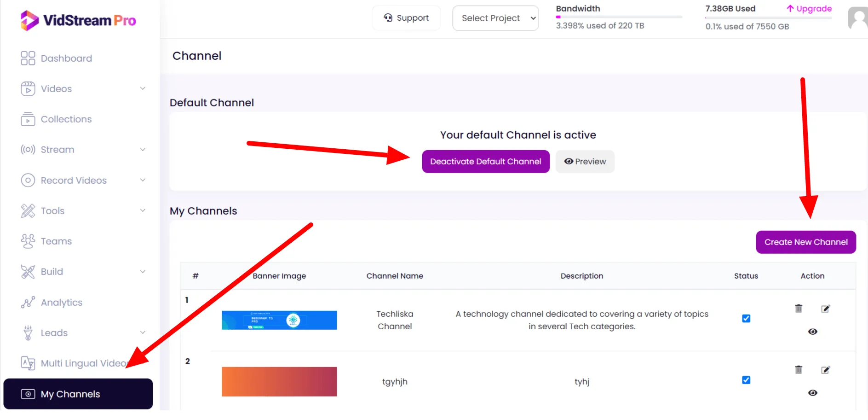The height and width of the screenshot is (420, 868).
Task: Click the VidStream Pro logo
Action: tap(78, 20)
